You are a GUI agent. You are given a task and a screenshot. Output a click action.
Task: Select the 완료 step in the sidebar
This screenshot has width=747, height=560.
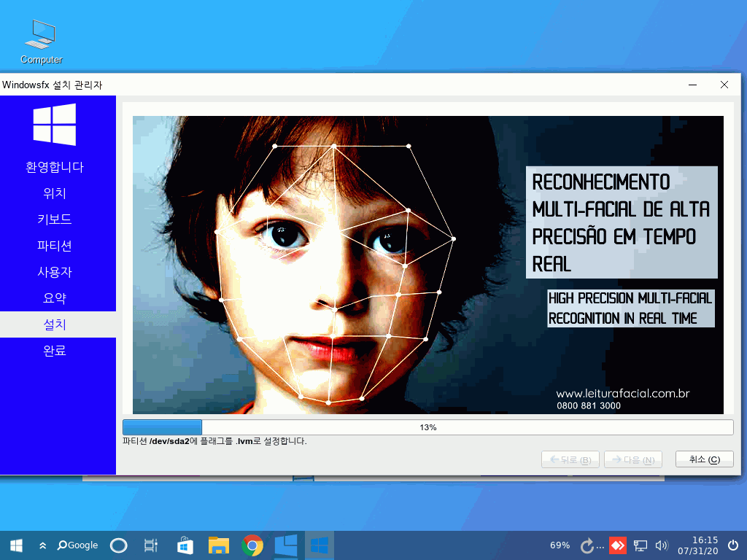pos(55,351)
